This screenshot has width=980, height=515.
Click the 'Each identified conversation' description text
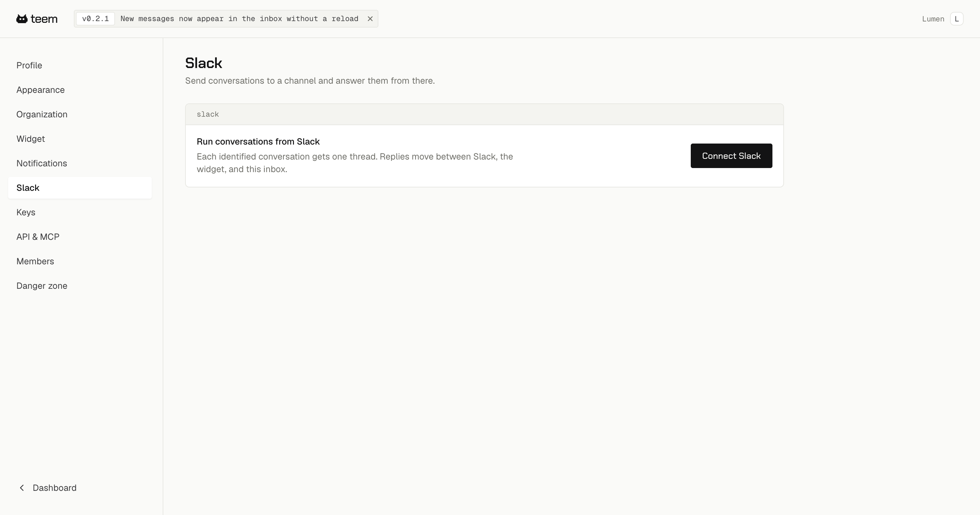point(355,163)
